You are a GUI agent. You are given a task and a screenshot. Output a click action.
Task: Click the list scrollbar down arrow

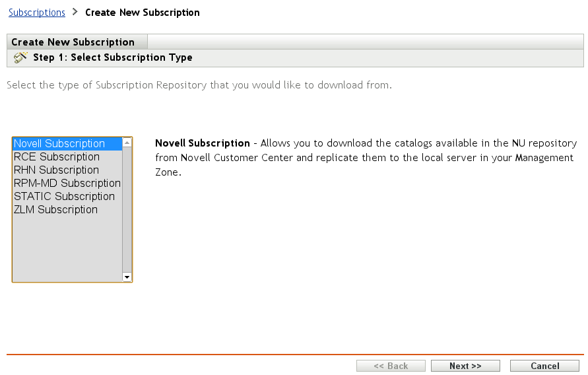tap(127, 277)
